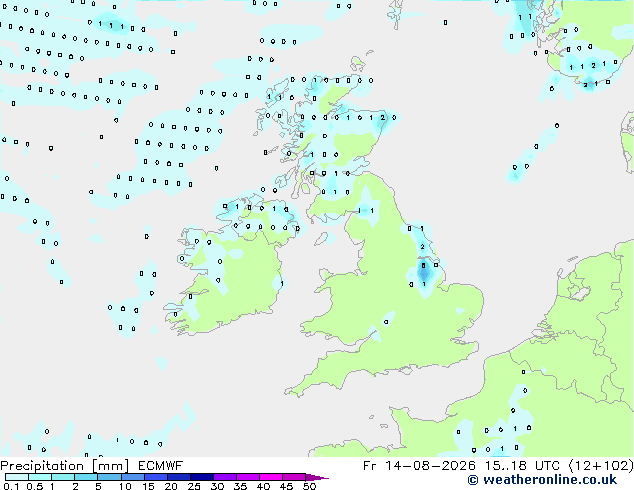Pick the 35–40 mm violet legend swatch
This screenshot has width=634, height=490.
(x=247, y=477)
